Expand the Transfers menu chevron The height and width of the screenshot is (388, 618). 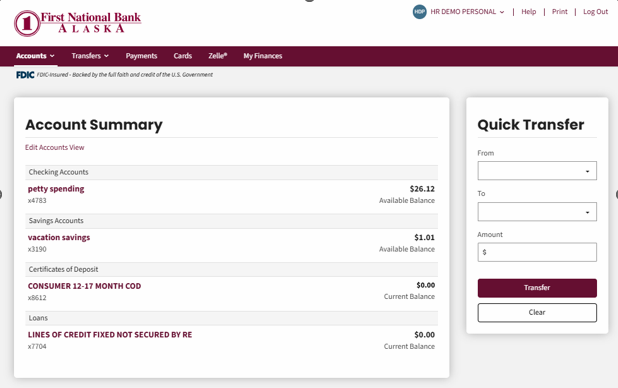(x=106, y=56)
